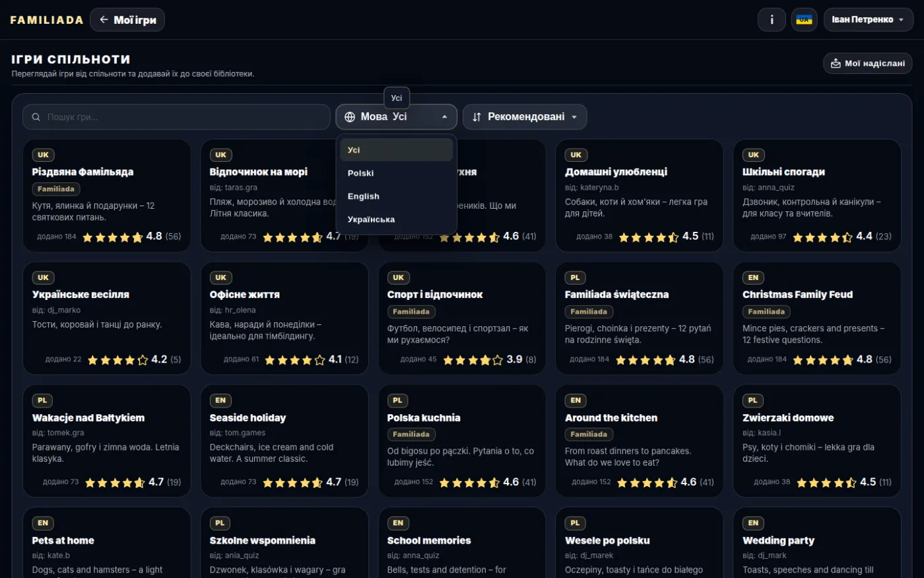Click the EN badge on School memories
The height and width of the screenshot is (578, 924).
pos(398,523)
